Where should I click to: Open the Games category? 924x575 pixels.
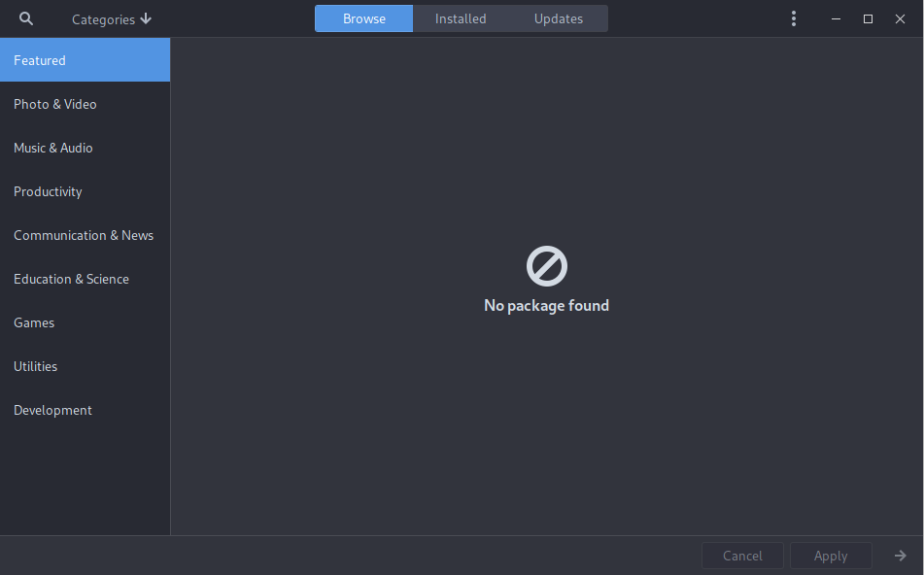point(85,322)
